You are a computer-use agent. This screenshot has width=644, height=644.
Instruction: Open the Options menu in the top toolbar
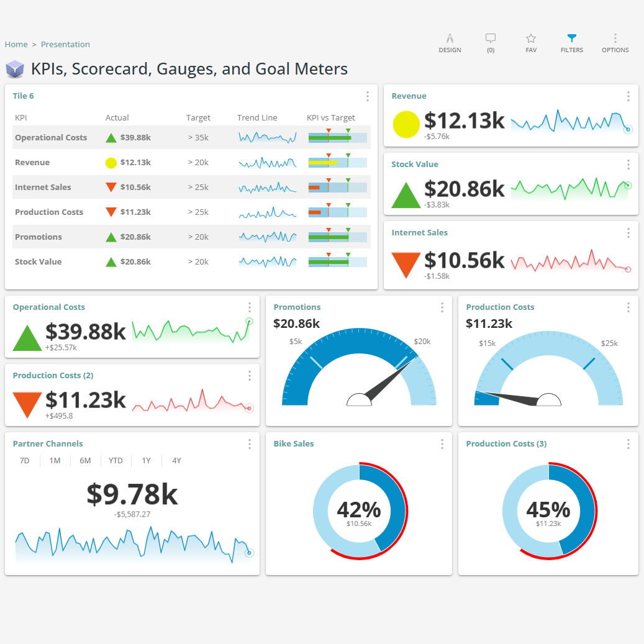point(615,39)
